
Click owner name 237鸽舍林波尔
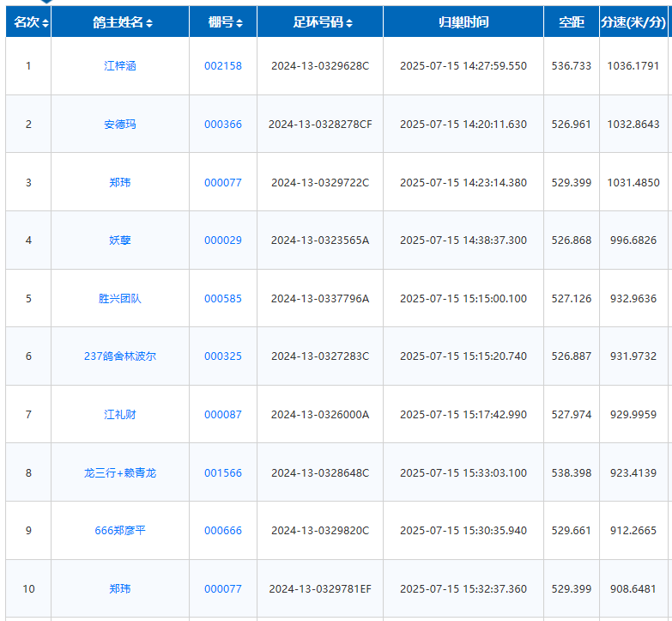(120, 356)
